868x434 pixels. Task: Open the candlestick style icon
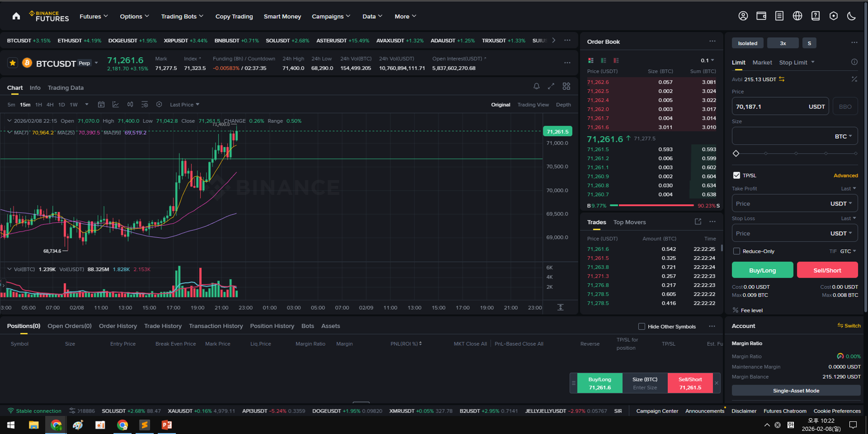pos(130,105)
